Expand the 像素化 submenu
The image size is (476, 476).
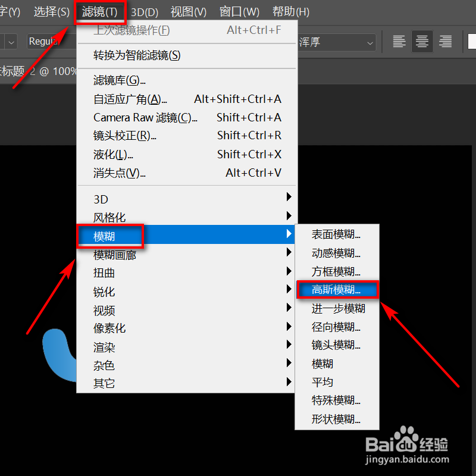187,328
